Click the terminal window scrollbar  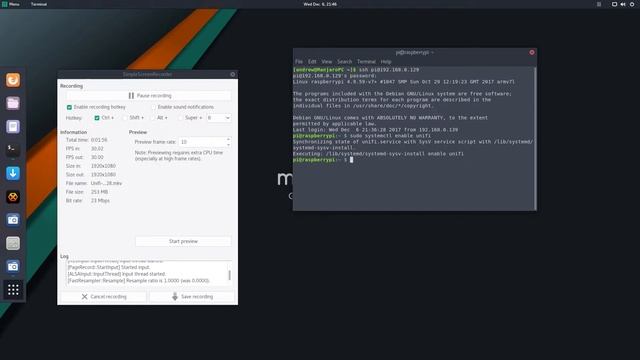point(535,138)
